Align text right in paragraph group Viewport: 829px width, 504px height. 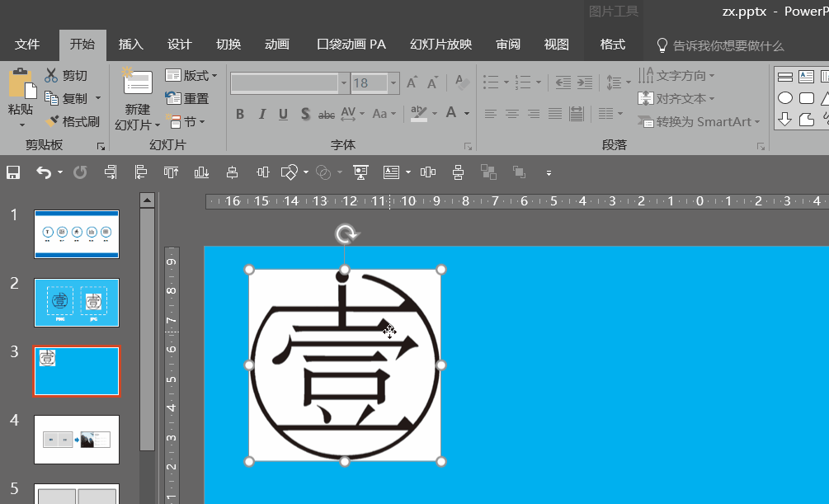(x=534, y=114)
